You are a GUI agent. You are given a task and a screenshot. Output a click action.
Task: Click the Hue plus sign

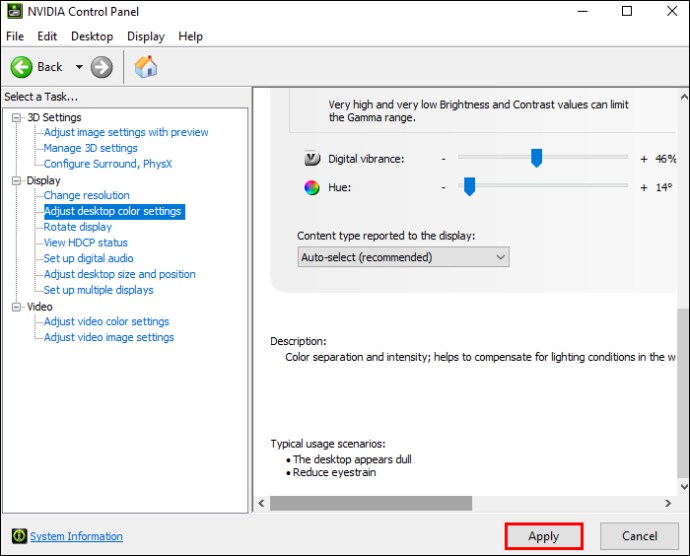coord(644,188)
